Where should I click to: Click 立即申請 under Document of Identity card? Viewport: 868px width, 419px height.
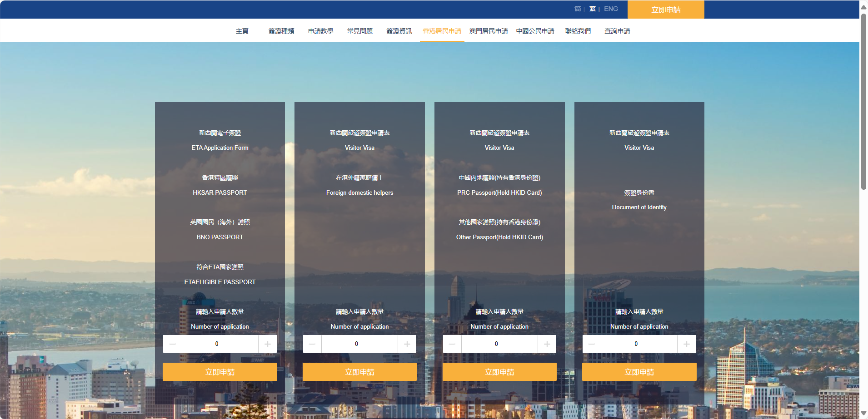(639, 372)
